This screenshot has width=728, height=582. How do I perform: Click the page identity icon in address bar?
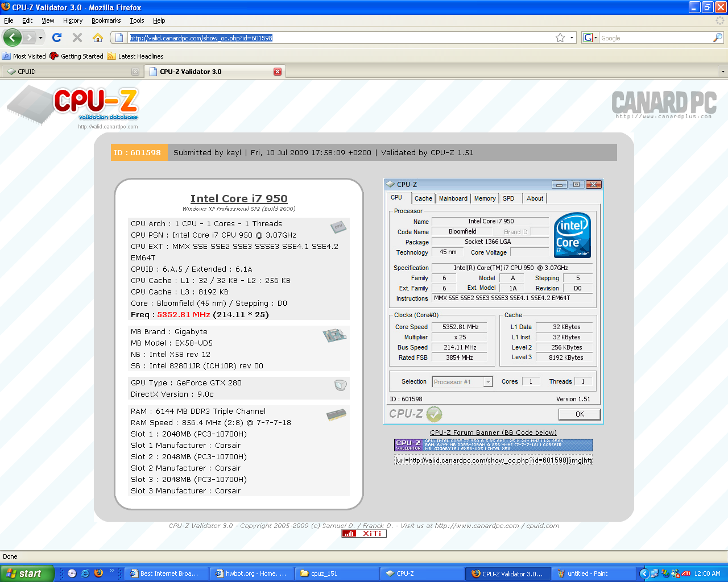[x=119, y=38]
